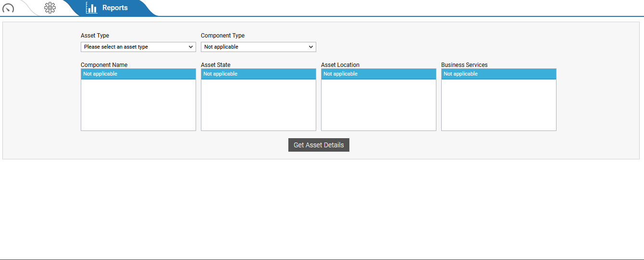This screenshot has width=644, height=260.
Task: Open the dashboard gauge icon tab
Action: point(8,8)
